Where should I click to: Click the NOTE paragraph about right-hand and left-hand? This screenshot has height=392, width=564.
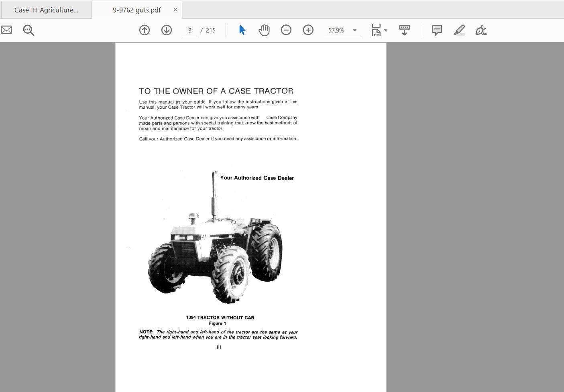pos(218,335)
